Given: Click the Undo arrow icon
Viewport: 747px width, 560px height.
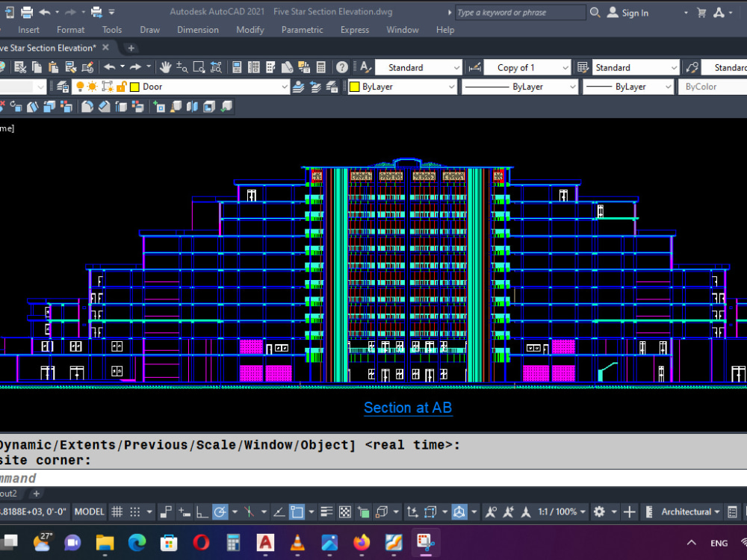Looking at the screenshot, I should click(x=108, y=67).
